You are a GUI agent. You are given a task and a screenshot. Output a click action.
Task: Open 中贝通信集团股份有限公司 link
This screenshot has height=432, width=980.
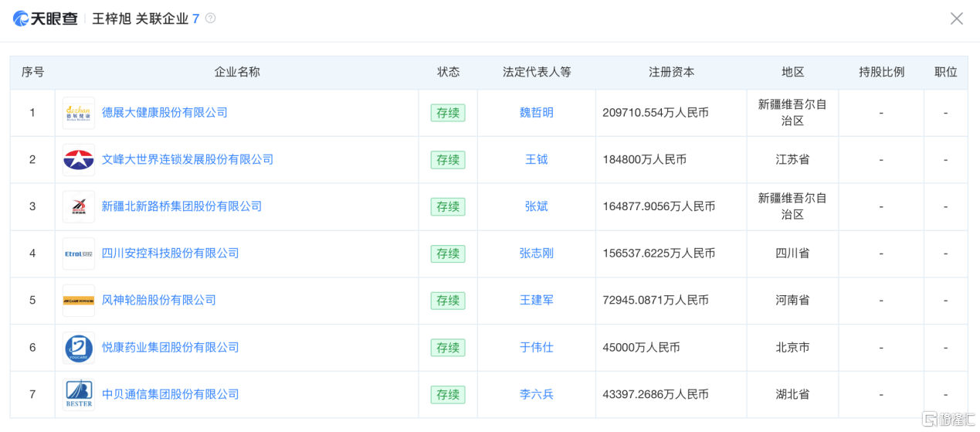(x=170, y=394)
